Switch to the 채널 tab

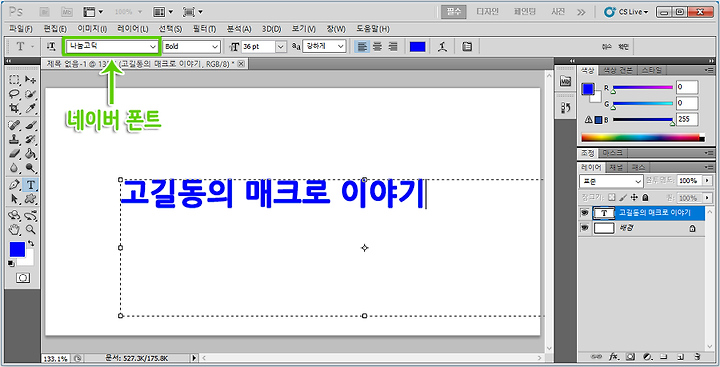pos(616,167)
